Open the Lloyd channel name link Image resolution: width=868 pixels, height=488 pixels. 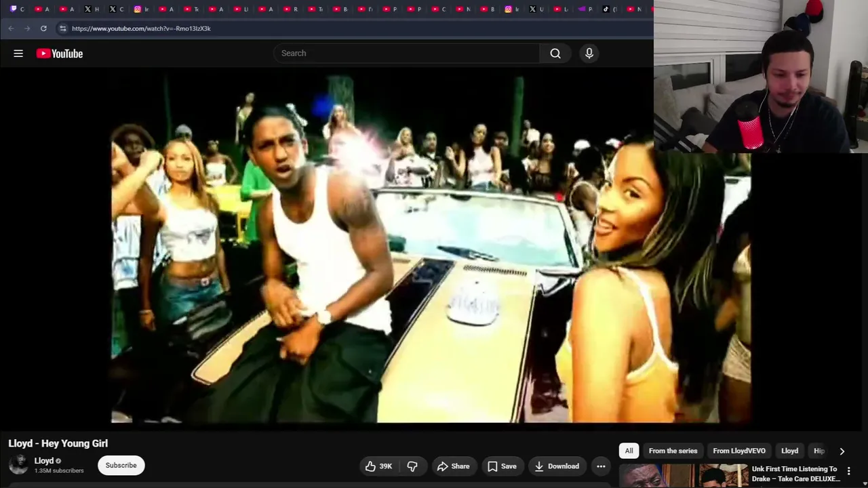coord(44,461)
